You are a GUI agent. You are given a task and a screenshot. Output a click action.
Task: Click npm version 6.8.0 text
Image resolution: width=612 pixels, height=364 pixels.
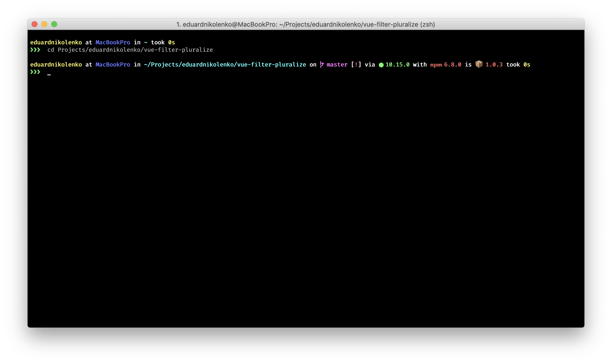click(453, 65)
